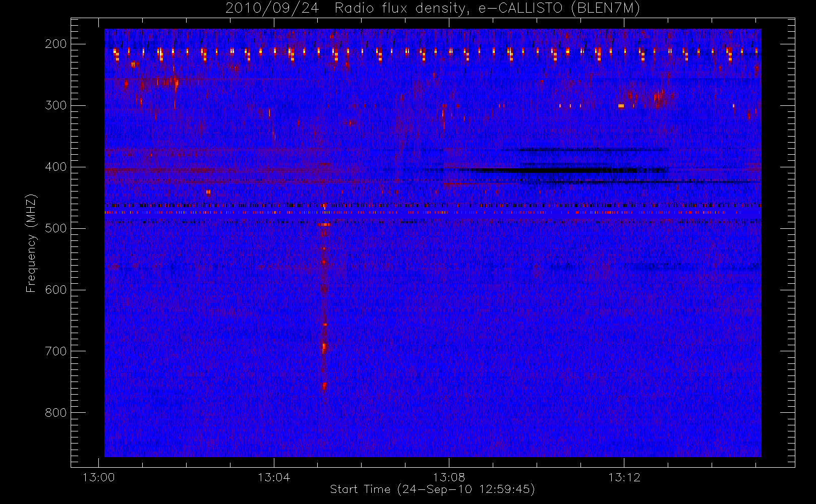
Task: Click the plot title 'Radio flux density, e-CALLISTO (BLEN7M)'
Action: 487,9
